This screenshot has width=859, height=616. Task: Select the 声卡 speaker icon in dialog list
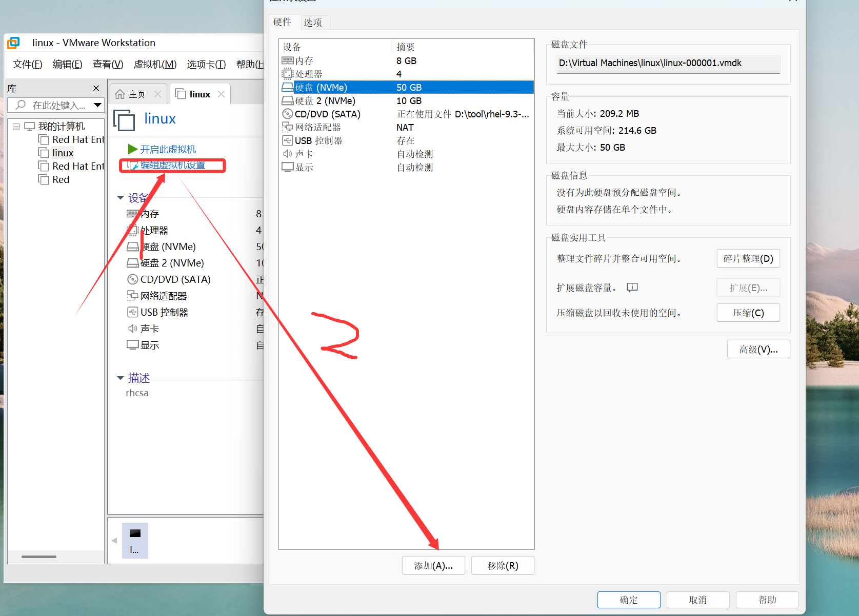288,154
